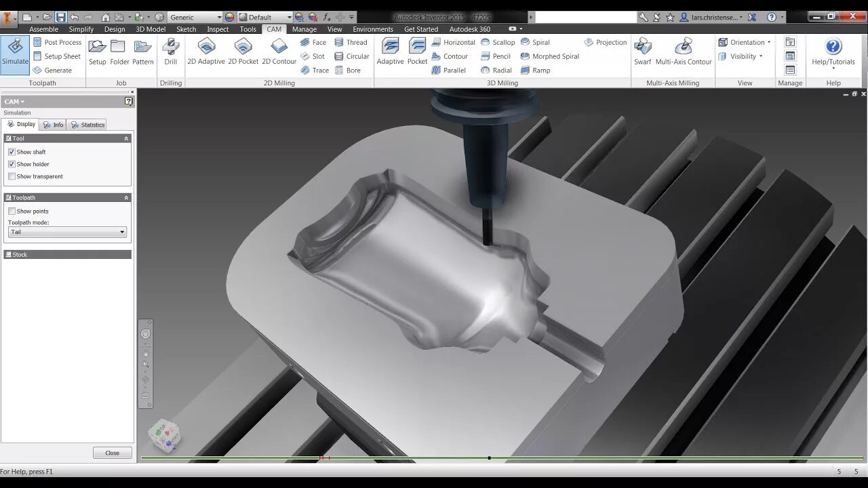The image size is (868, 488).
Task: Select the Slot milling operation
Action: [x=313, y=56]
